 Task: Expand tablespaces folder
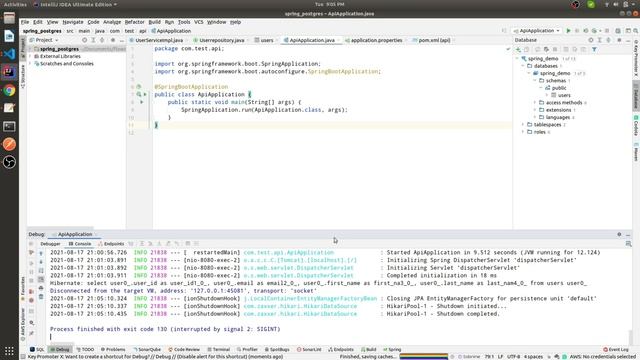click(x=523, y=124)
